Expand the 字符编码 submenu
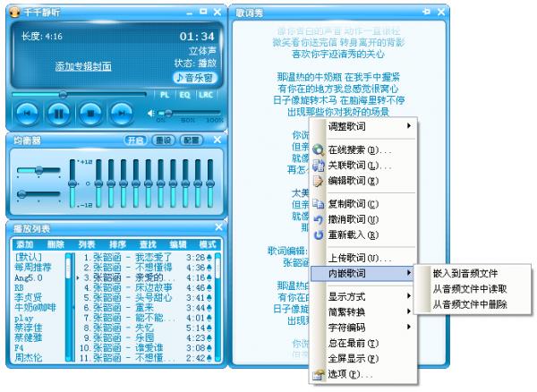 363,328
